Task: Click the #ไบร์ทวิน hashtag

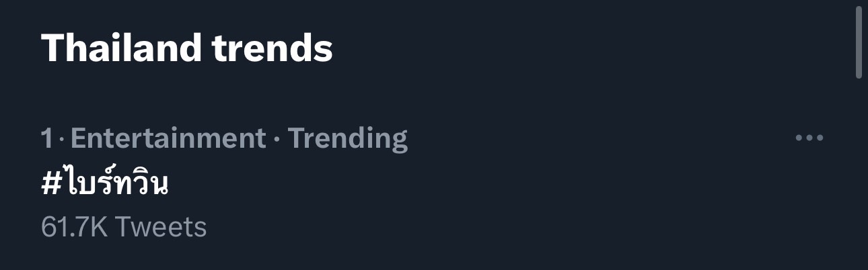Action: (x=104, y=184)
